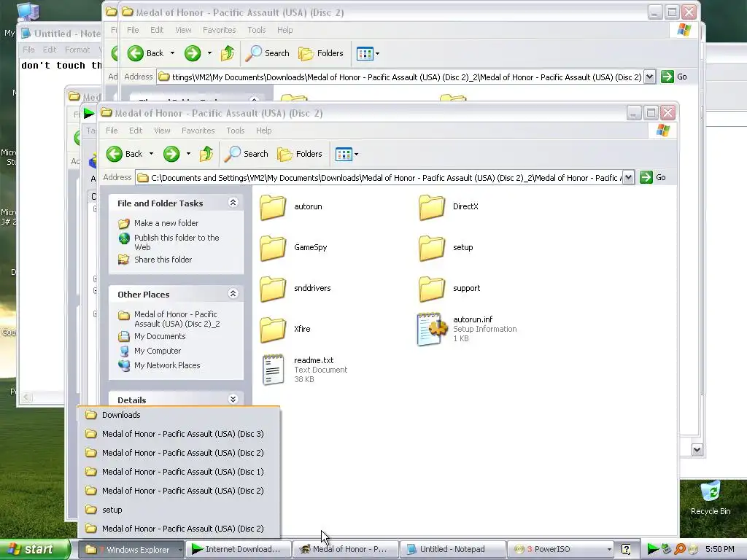The image size is (747, 560).
Task: Expand address bar dropdown in front window
Action: pyautogui.click(x=628, y=178)
